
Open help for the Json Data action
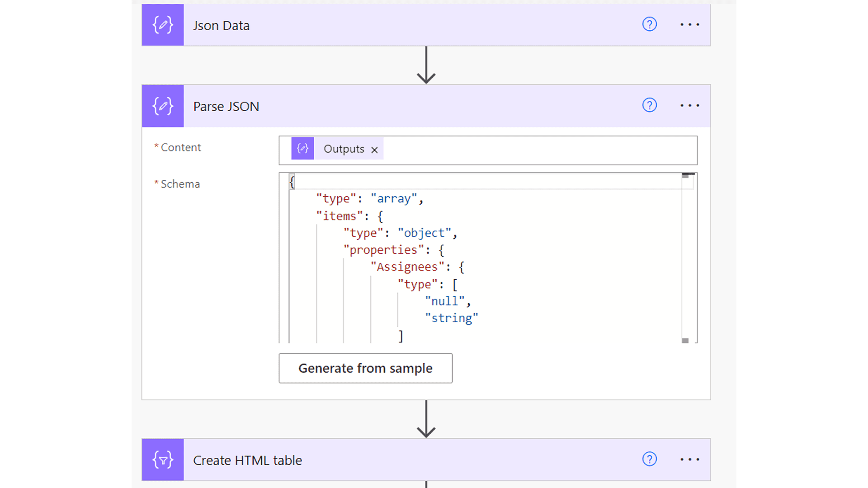[x=649, y=24]
